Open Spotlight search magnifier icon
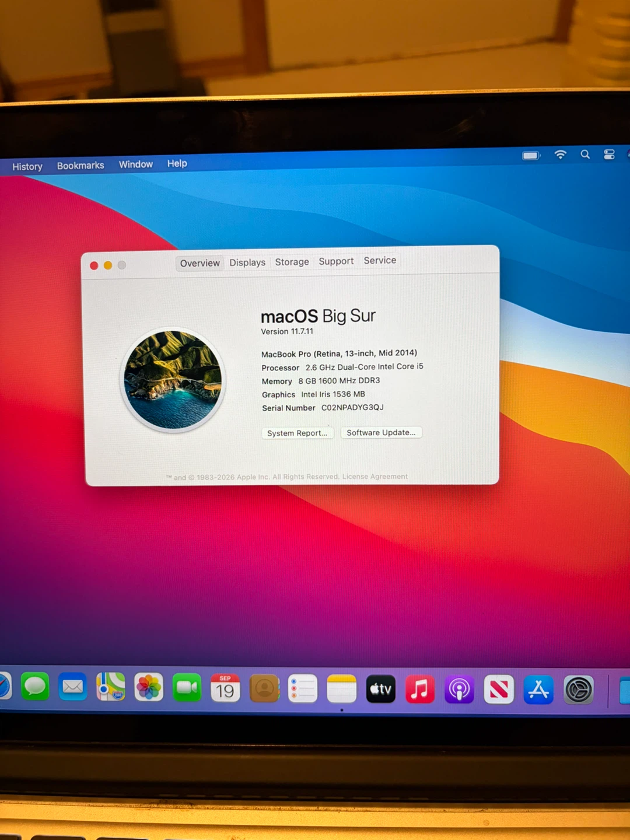Screen dimensions: 630x840 pos(585,154)
